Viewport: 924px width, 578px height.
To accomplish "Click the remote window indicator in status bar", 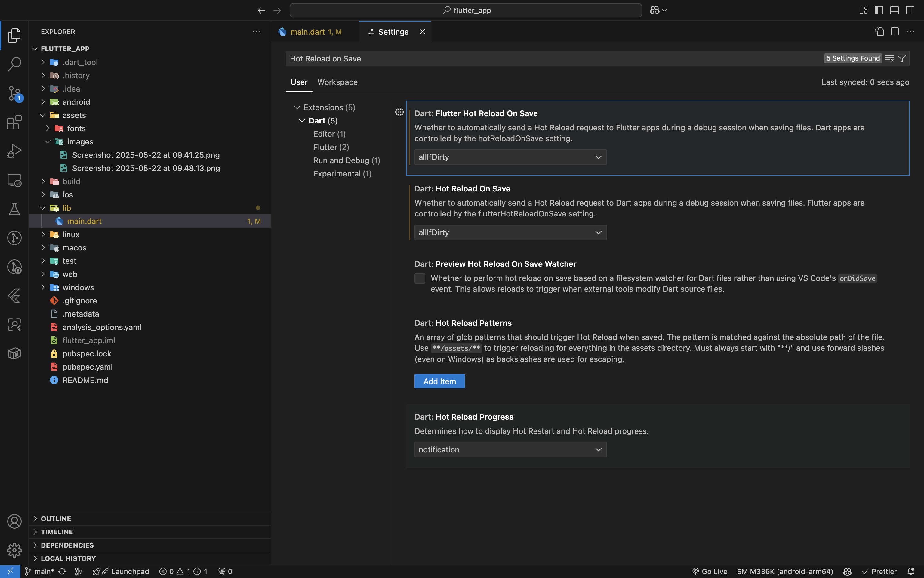I will 10,571.
